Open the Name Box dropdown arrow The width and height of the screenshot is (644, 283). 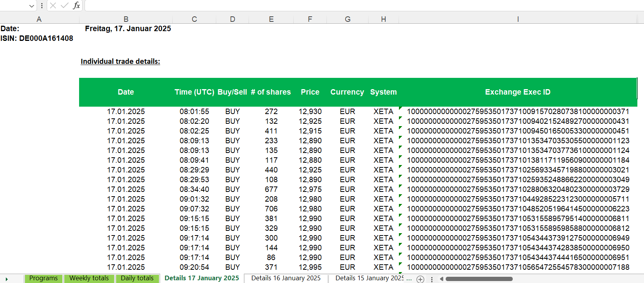point(32,6)
